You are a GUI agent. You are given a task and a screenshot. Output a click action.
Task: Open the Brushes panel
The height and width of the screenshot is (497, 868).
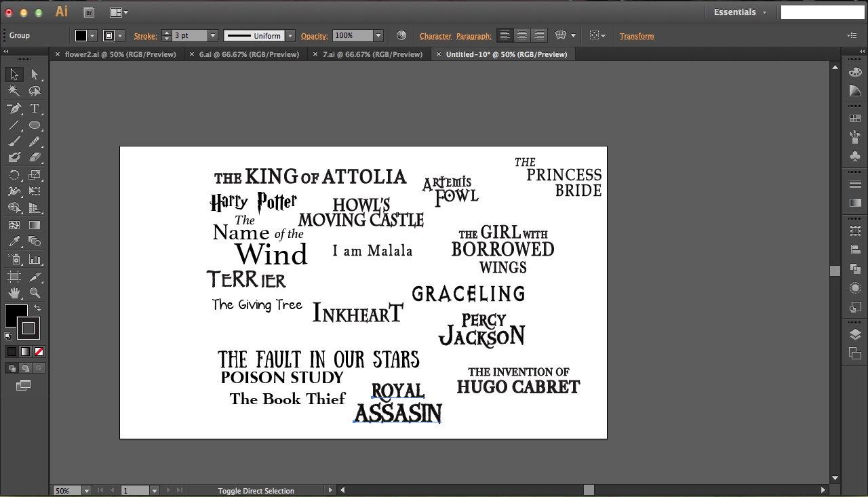[x=855, y=138]
